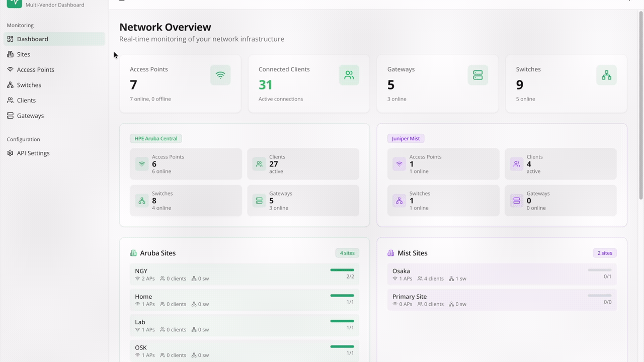Click the Primary Site progress bar
The image size is (644, 362).
[600, 296]
